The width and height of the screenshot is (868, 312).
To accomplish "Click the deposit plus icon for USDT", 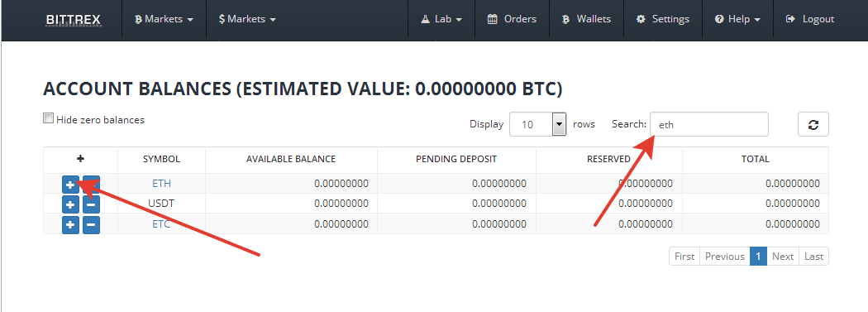I will pos(70,204).
